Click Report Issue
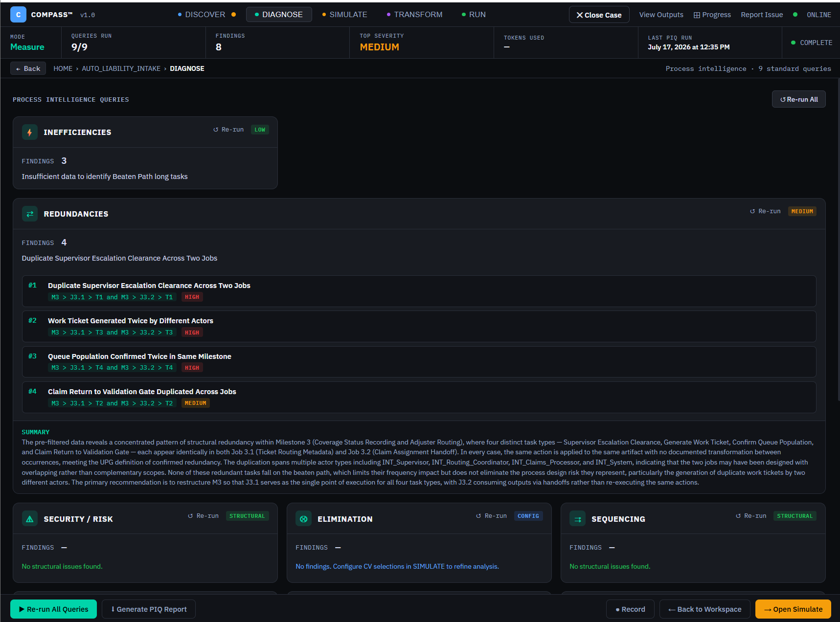 click(762, 15)
